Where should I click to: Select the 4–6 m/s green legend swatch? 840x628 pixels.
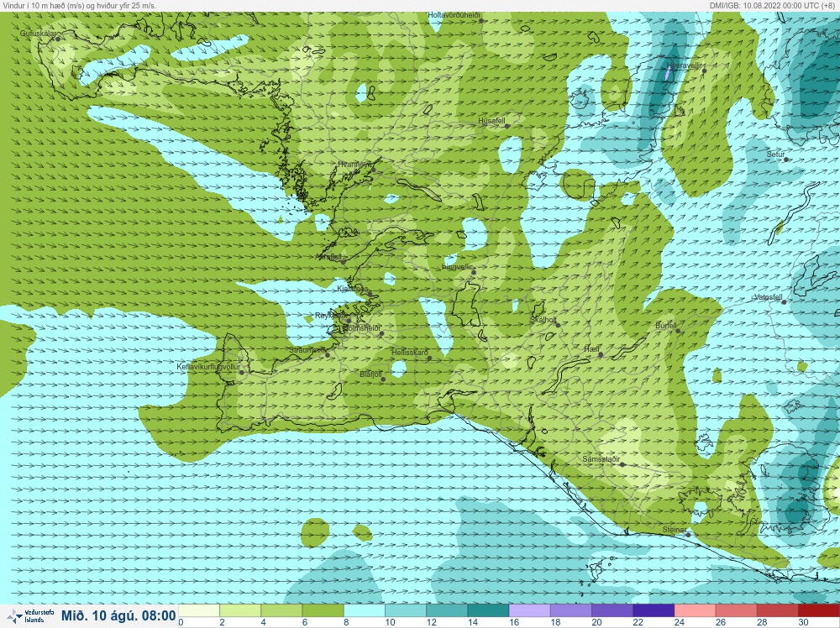(281, 610)
